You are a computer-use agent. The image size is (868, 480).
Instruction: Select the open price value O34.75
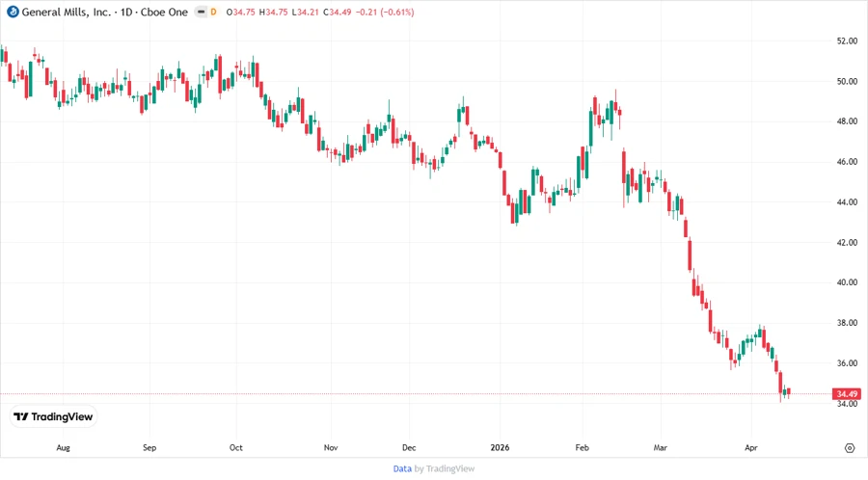[x=241, y=12]
